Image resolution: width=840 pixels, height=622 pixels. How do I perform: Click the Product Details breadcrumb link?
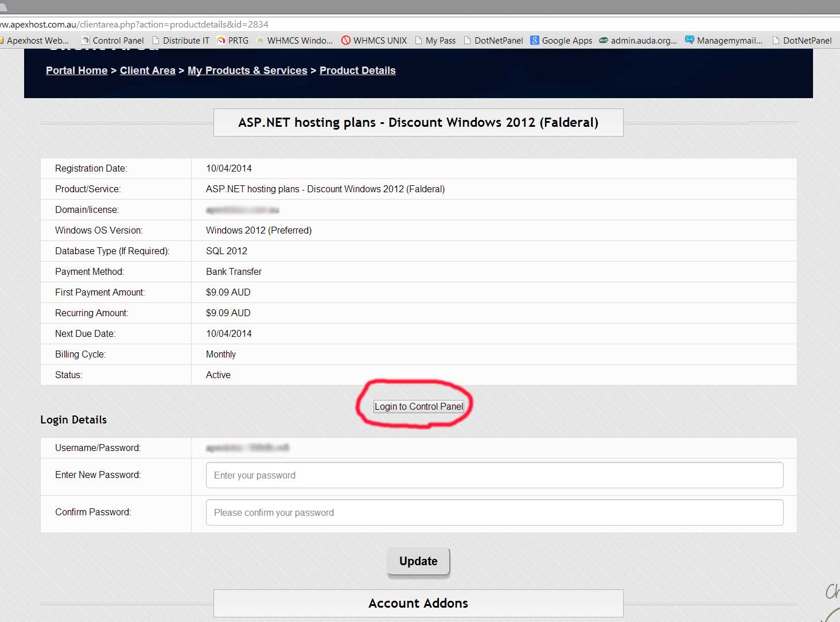[357, 71]
